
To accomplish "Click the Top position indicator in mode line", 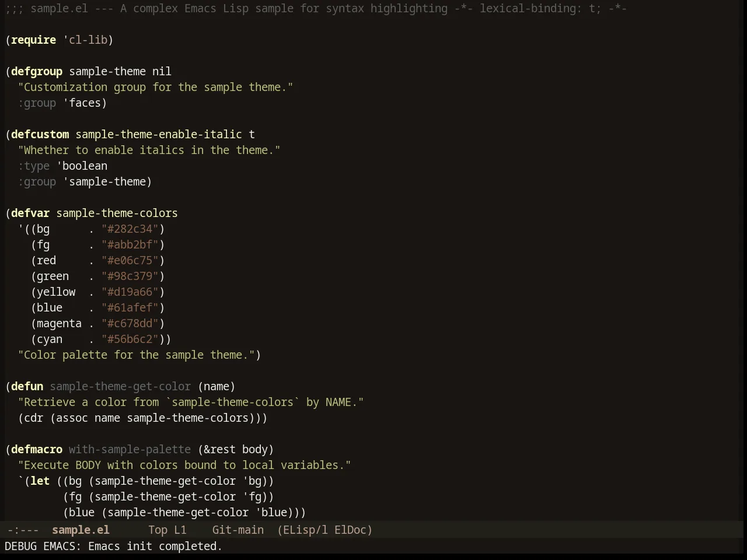I will click(x=158, y=530).
